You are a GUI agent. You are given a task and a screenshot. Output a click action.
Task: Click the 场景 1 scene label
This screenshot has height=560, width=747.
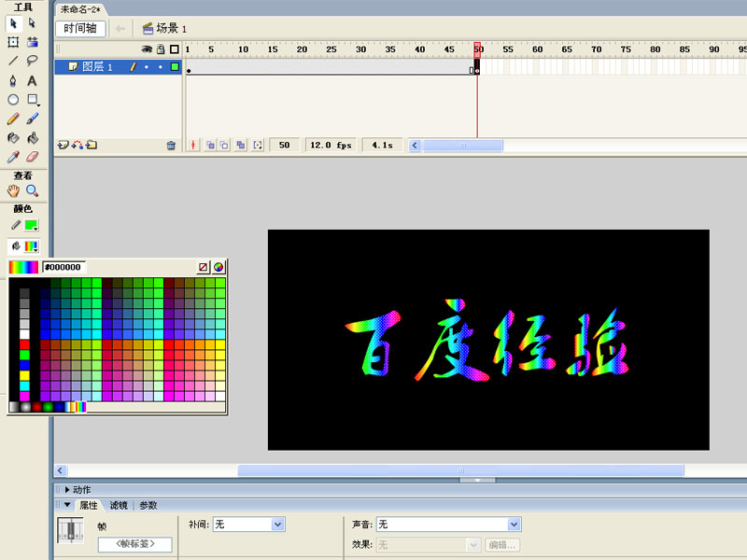[172, 29]
